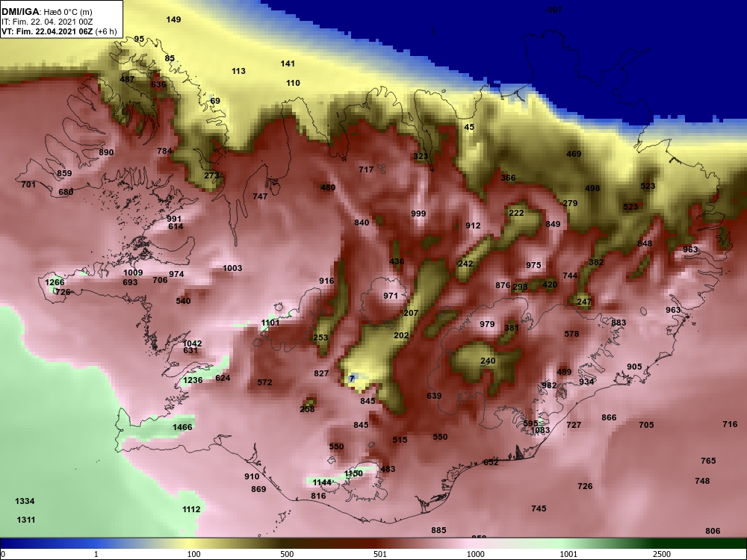Click the map value '910'

click(x=252, y=476)
